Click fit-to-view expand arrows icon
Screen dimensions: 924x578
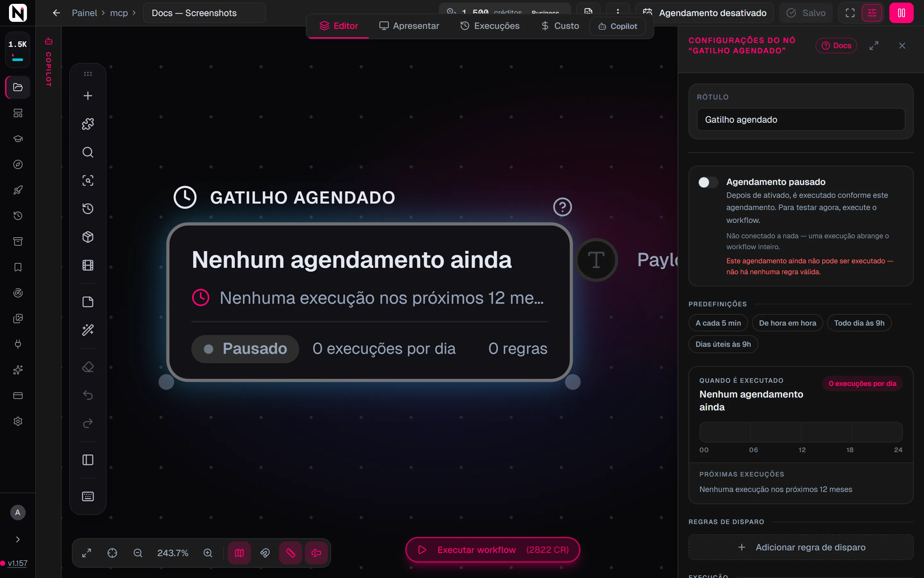(x=87, y=553)
